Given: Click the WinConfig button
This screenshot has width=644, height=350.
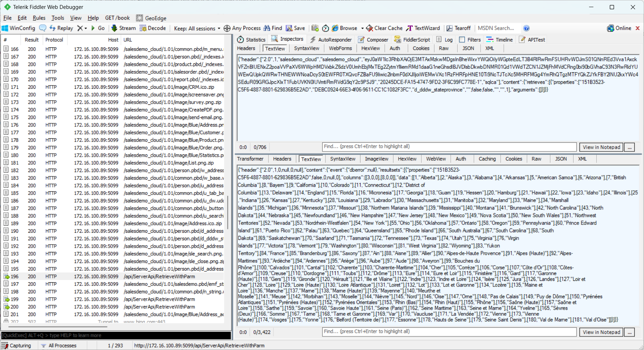Looking at the screenshot, I should [x=19, y=28].
